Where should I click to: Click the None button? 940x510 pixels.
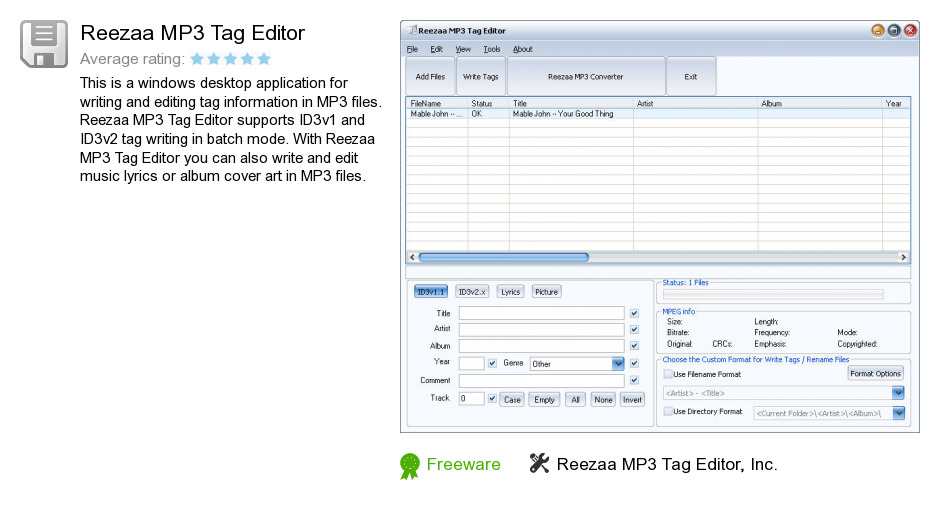click(x=603, y=400)
